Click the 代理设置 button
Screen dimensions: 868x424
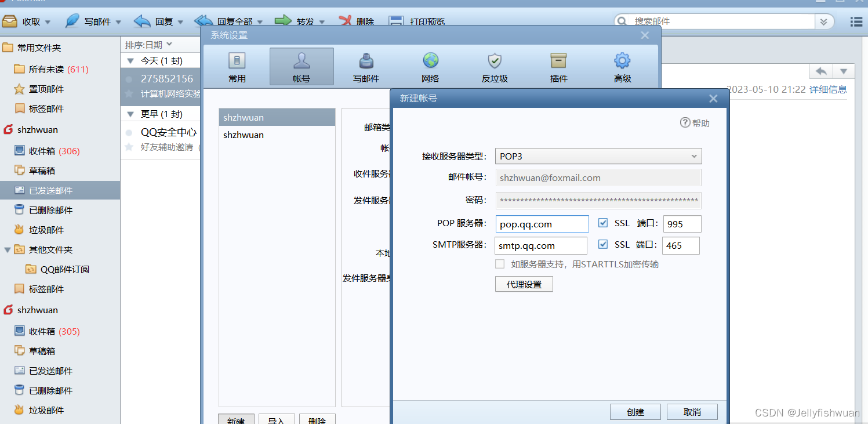[524, 284]
